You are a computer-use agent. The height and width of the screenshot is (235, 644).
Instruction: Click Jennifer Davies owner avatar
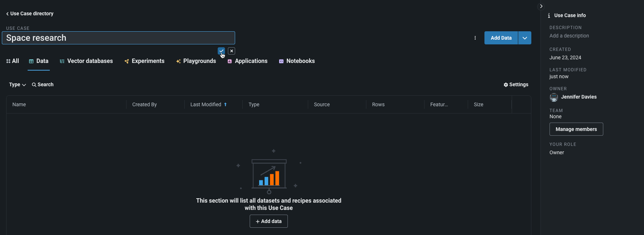point(554,97)
